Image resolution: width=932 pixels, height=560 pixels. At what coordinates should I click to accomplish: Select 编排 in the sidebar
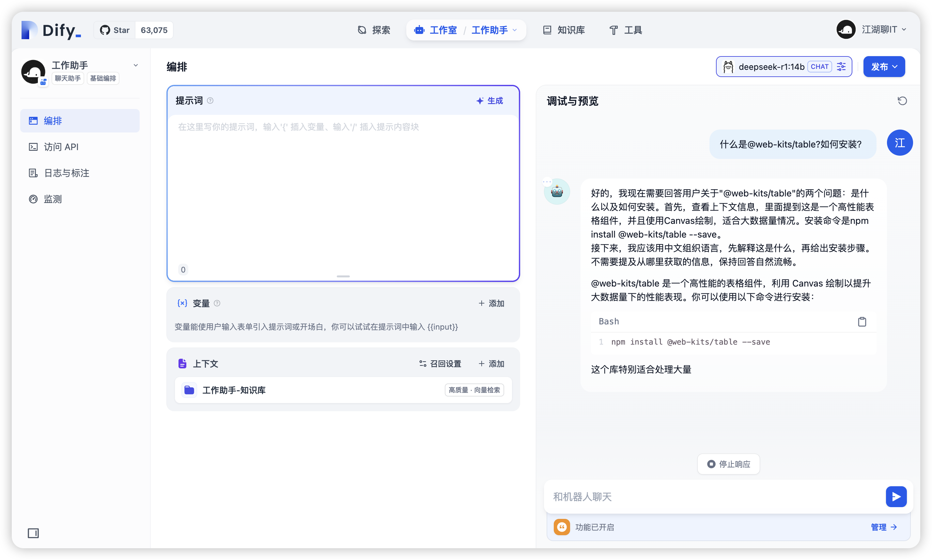pos(80,121)
